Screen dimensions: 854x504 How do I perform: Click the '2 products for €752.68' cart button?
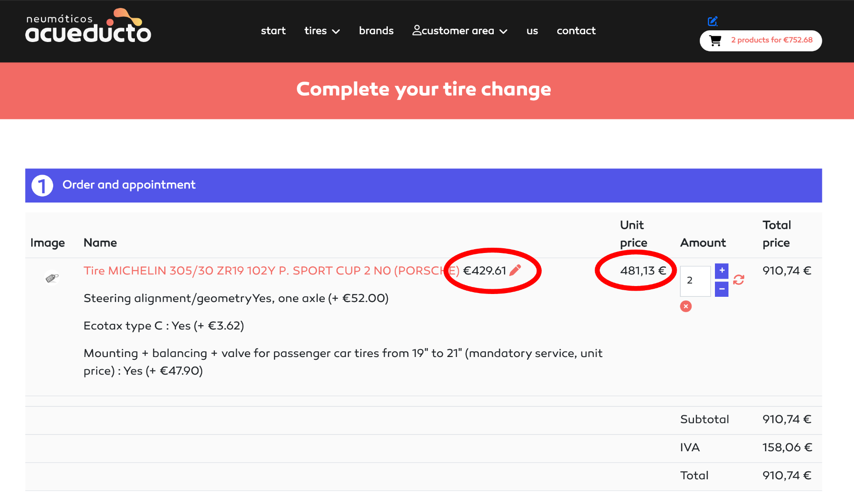click(x=771, y=40)
